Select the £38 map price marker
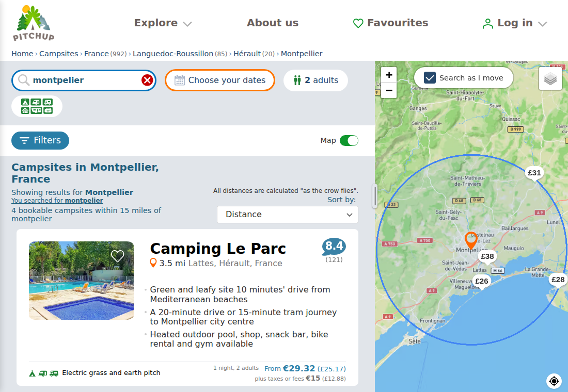Image resolution: width=568 pixels, height=392 pixels. (487, 257)
